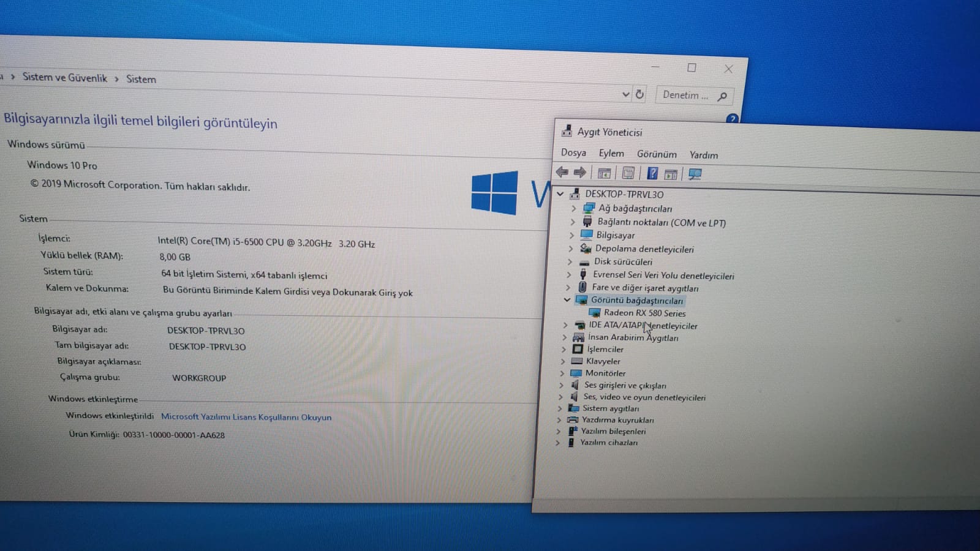Open the Eylem menu

(x=611, y=153)
